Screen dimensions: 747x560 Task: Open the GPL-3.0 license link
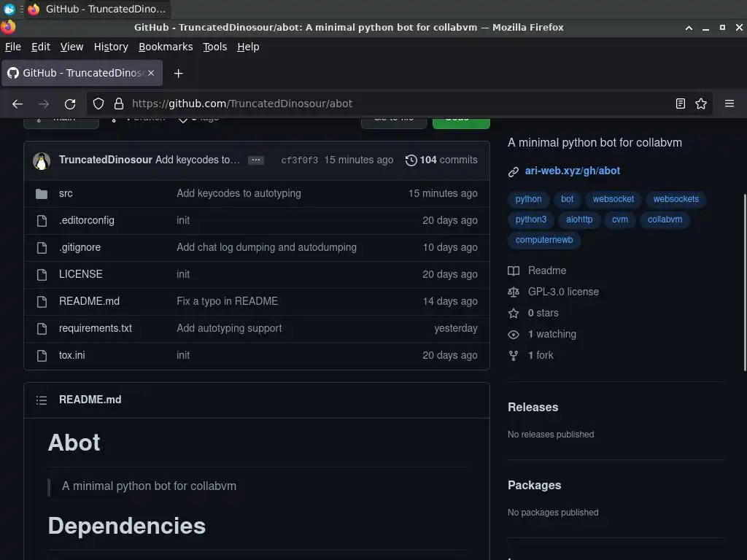click(x=563, y=292)
